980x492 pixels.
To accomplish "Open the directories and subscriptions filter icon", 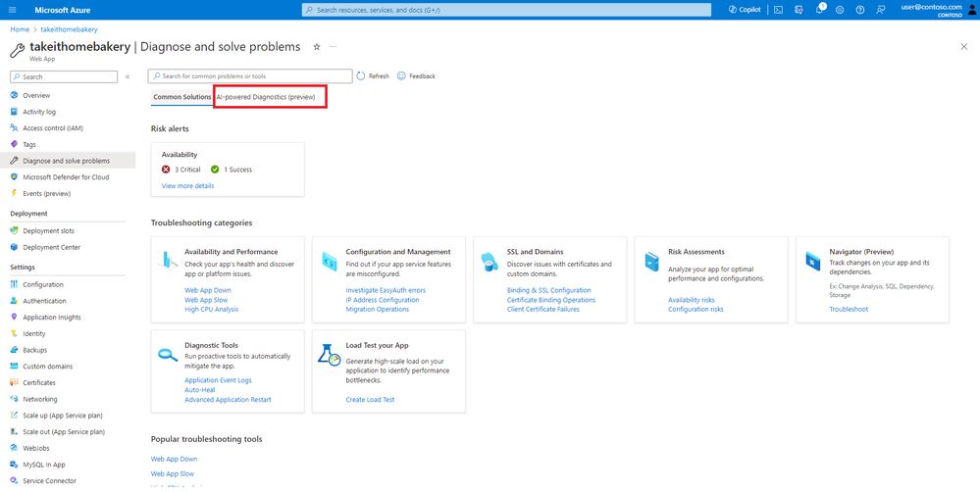I will (799, 10).
